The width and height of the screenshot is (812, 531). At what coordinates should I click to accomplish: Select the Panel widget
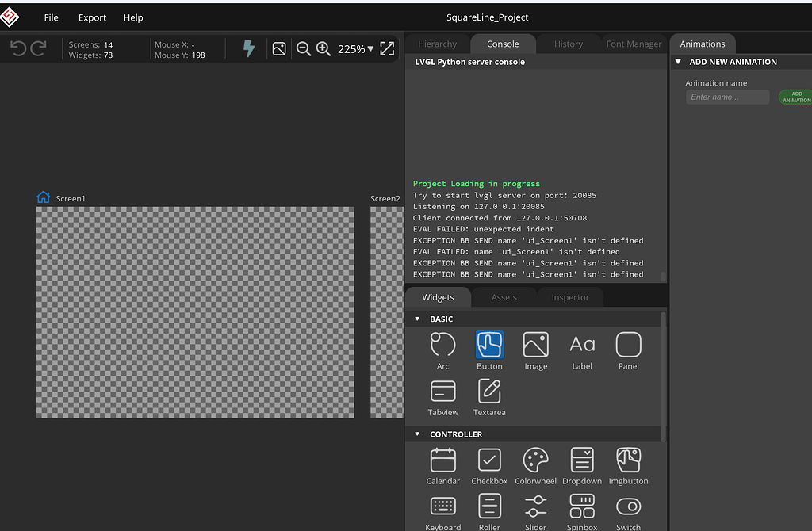pyautogui.click(x=628, y=351)
